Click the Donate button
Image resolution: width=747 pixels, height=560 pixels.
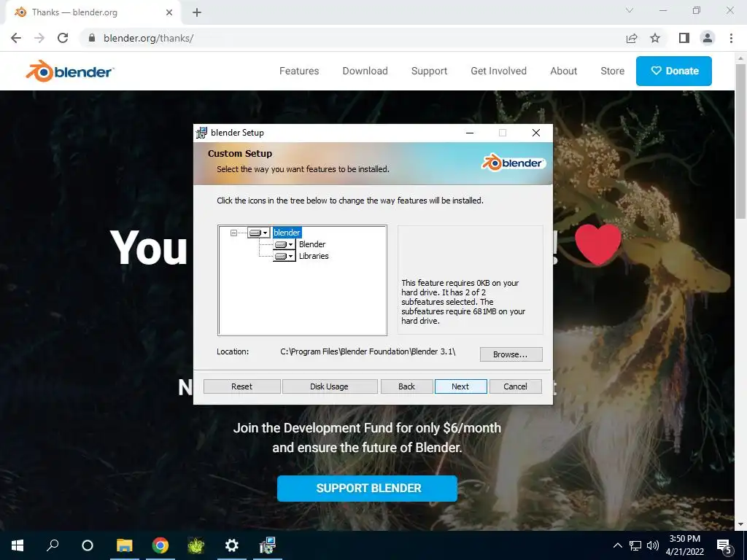(674, 71)
